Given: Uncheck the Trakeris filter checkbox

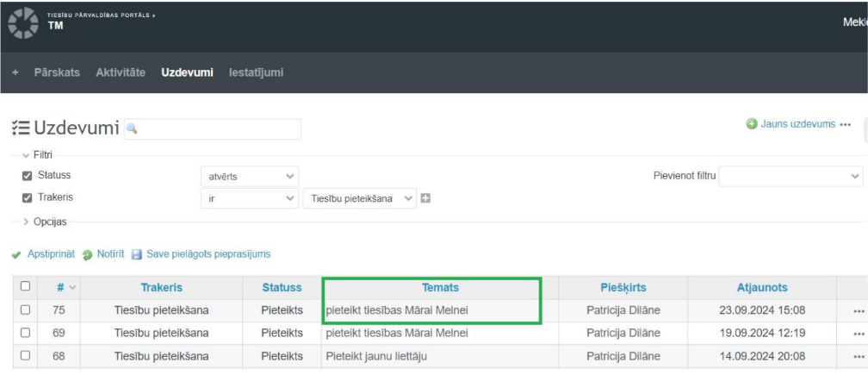Looking at the screenshot, I should [x=28, y=197].
